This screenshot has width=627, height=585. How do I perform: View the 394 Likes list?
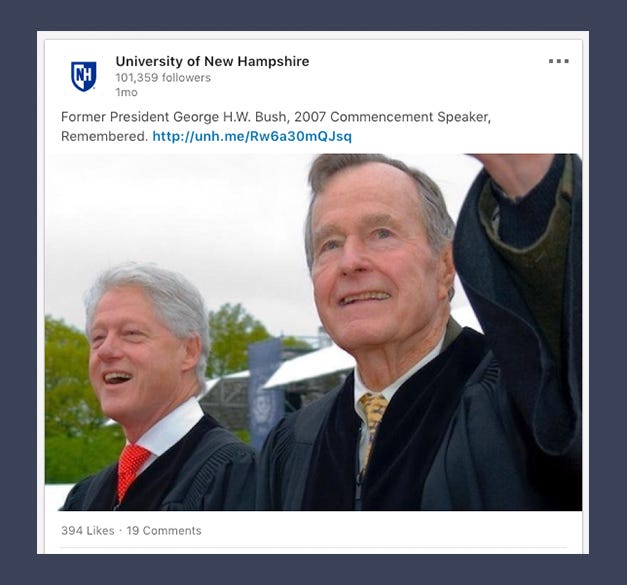pos(88,530)
